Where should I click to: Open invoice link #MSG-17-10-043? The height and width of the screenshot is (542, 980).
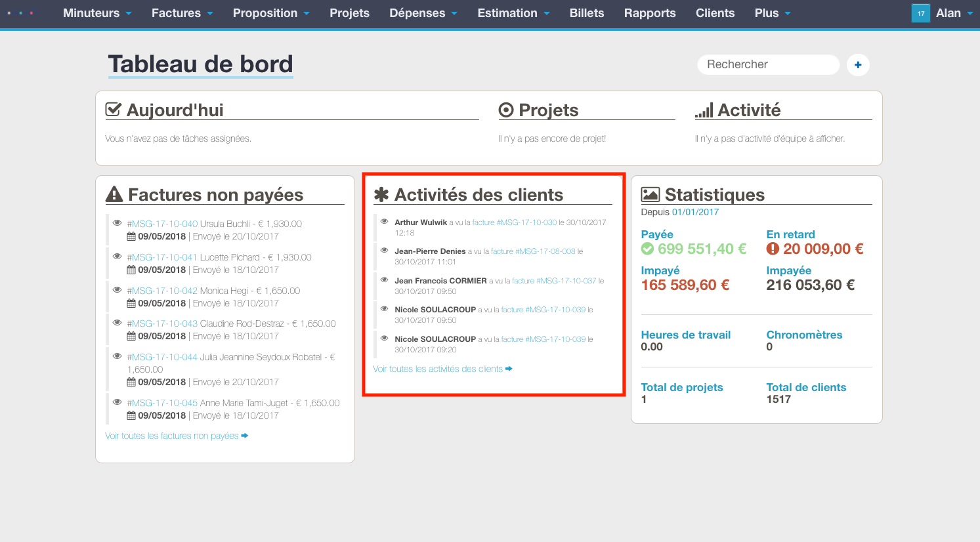click(162, 323)
